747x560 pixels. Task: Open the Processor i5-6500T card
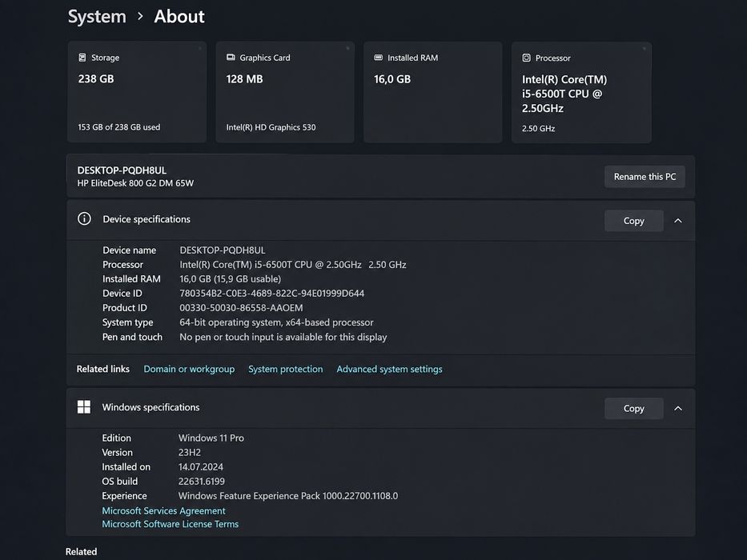click(581, 92)
